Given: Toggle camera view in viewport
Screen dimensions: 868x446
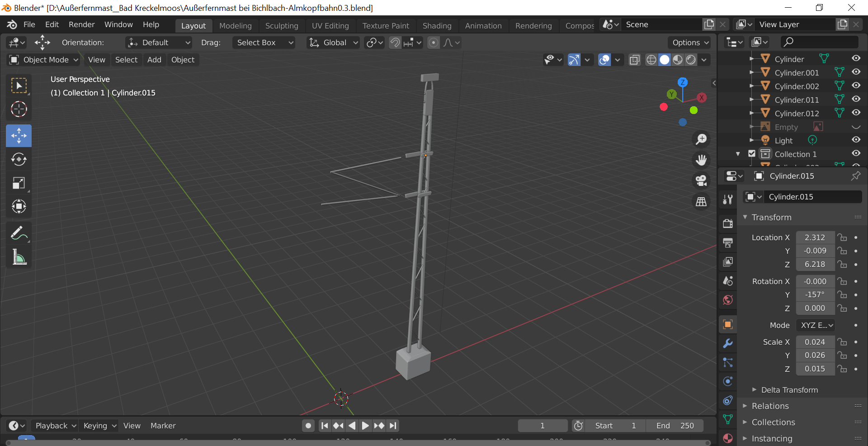Looking at the screenshot, I should pyautogui.click(x=701, y=180).
